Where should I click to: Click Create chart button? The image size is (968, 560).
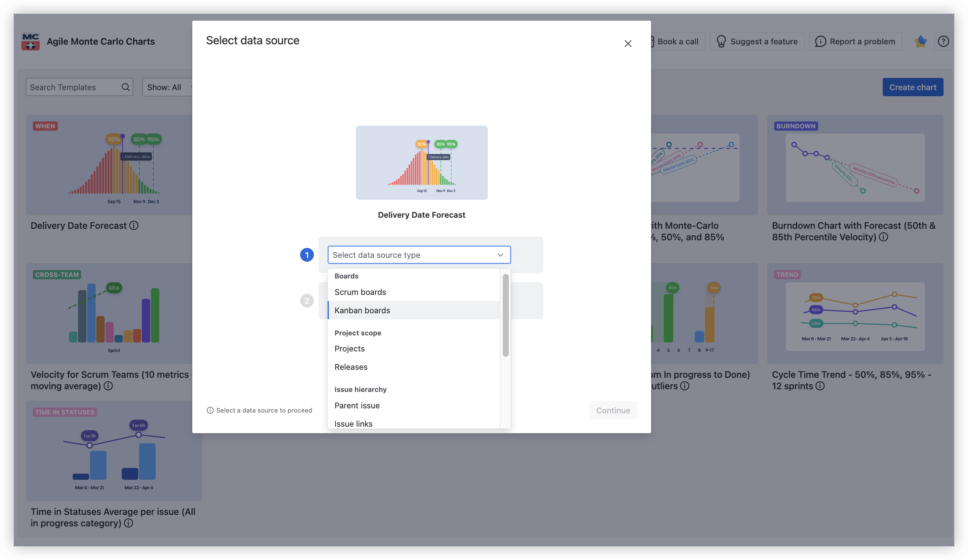[x=912, y=87]
